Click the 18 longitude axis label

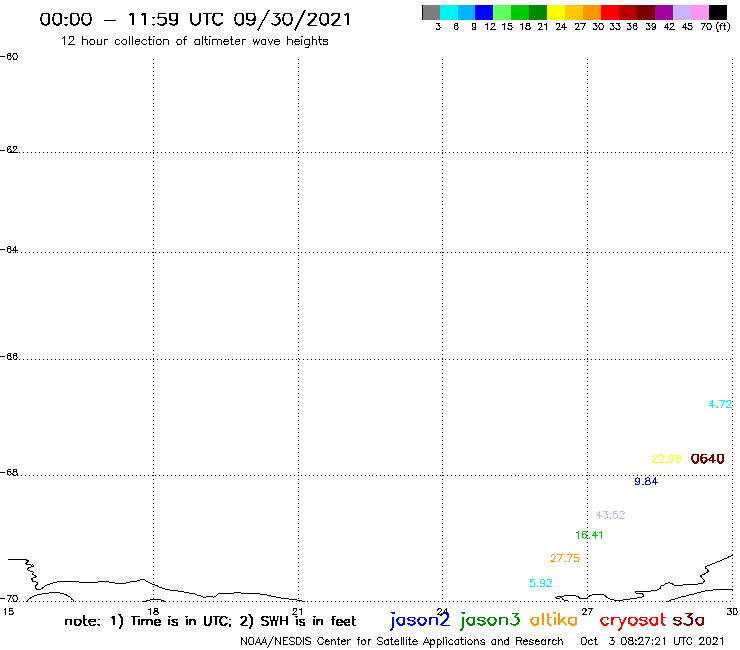tap(153, 612)
